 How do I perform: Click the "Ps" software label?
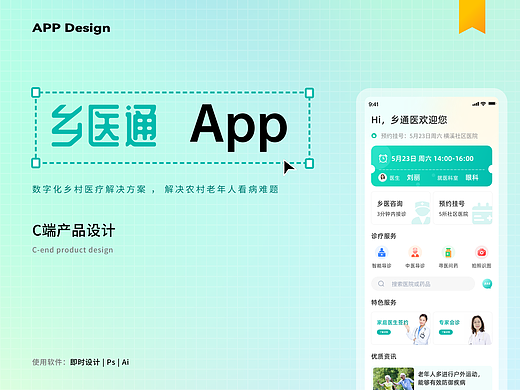tap(111, 362)
